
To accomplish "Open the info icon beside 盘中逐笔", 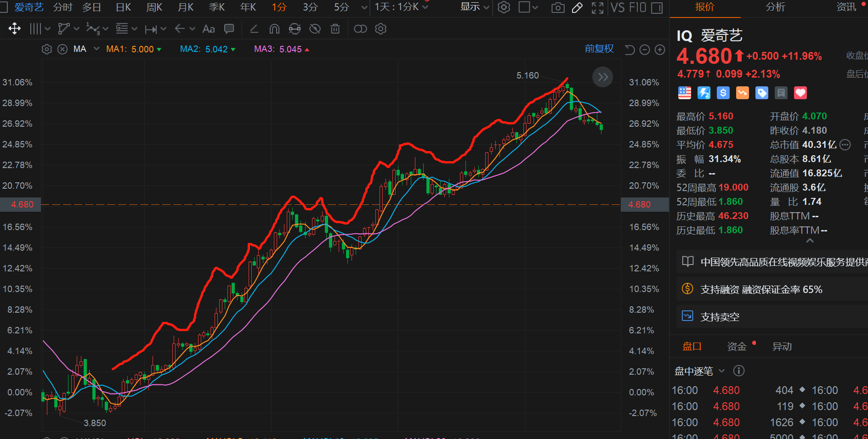I will (739, 371).
